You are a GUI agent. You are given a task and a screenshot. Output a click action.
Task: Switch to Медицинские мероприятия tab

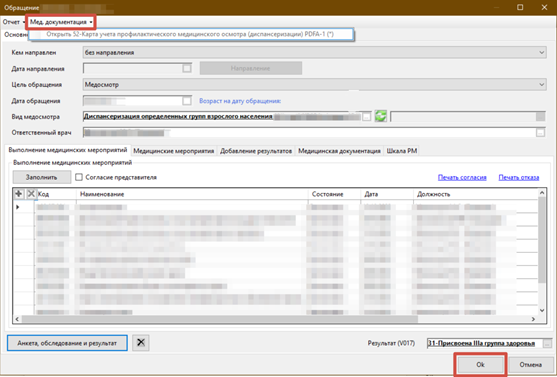[x=174, y=151]
